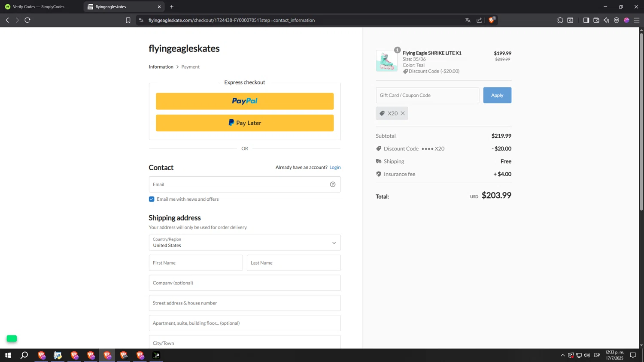This screenshot has width=644, height=362.
Task: Open Brave VPN shield icon
Action: click(617, 20)
